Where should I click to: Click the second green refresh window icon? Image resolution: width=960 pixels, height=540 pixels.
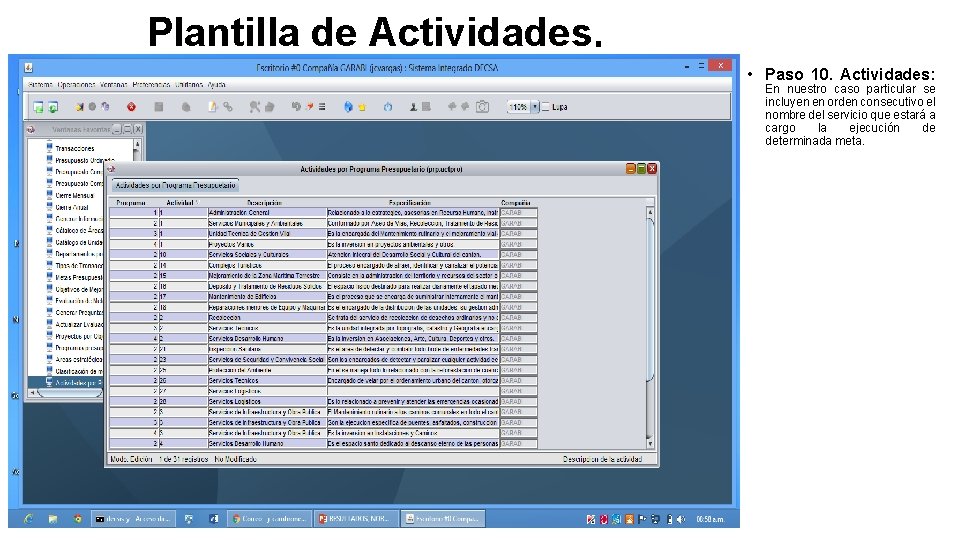53,107
